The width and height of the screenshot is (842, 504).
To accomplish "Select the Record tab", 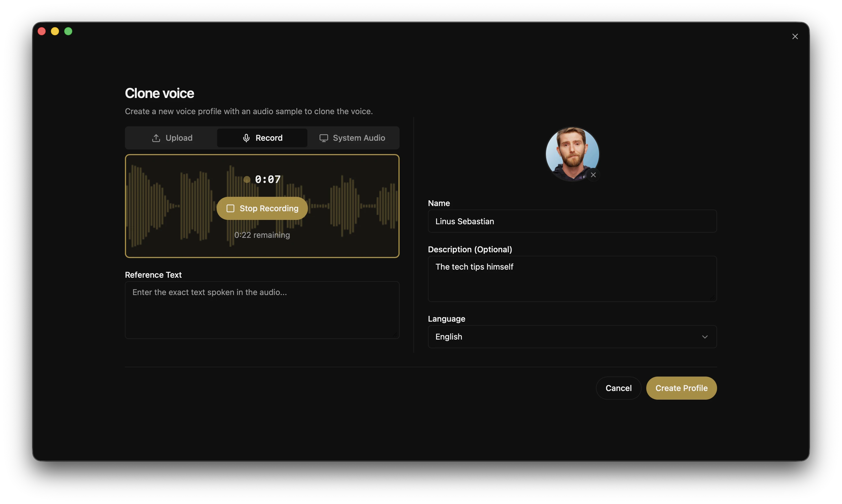I will coord(262,138).
